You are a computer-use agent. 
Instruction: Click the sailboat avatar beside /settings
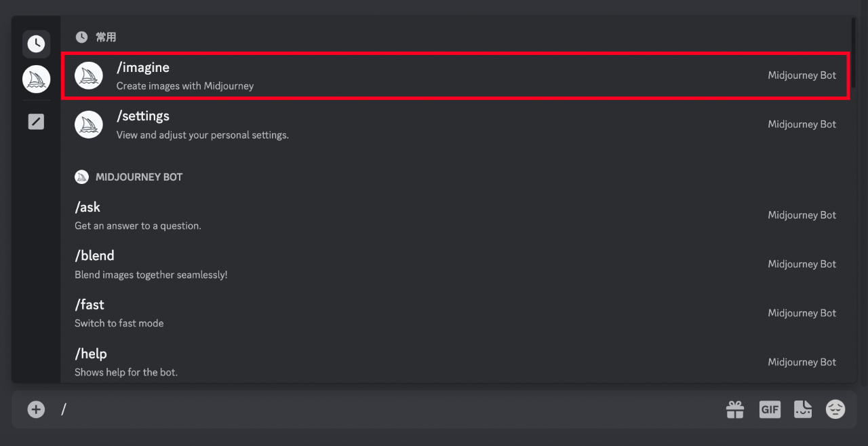click(x=89, y=125)
